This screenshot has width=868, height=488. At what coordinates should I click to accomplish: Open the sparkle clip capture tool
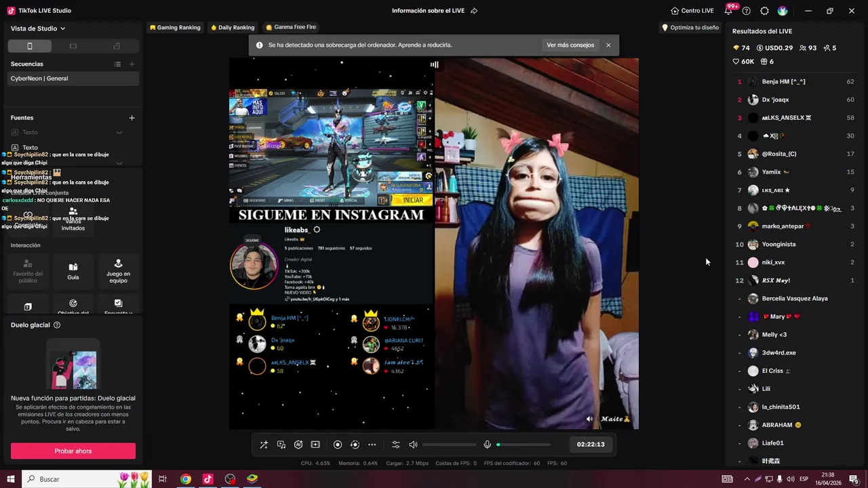[315, 445]
